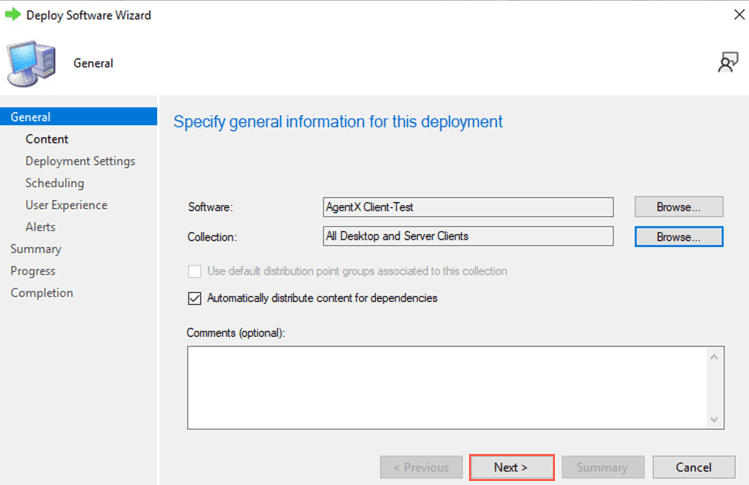Click the Previous button
This screenshot has width=749, height=485.
[x=421, y=467]
